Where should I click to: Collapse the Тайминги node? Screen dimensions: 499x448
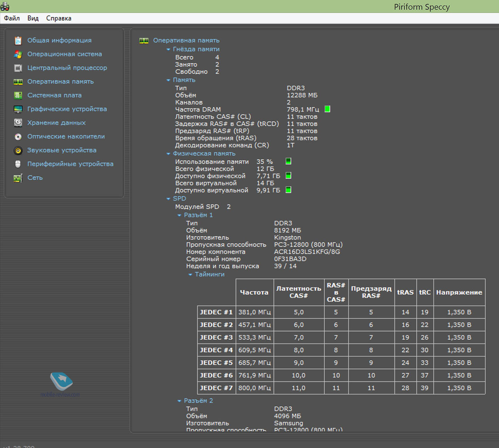tap(190, 275)
